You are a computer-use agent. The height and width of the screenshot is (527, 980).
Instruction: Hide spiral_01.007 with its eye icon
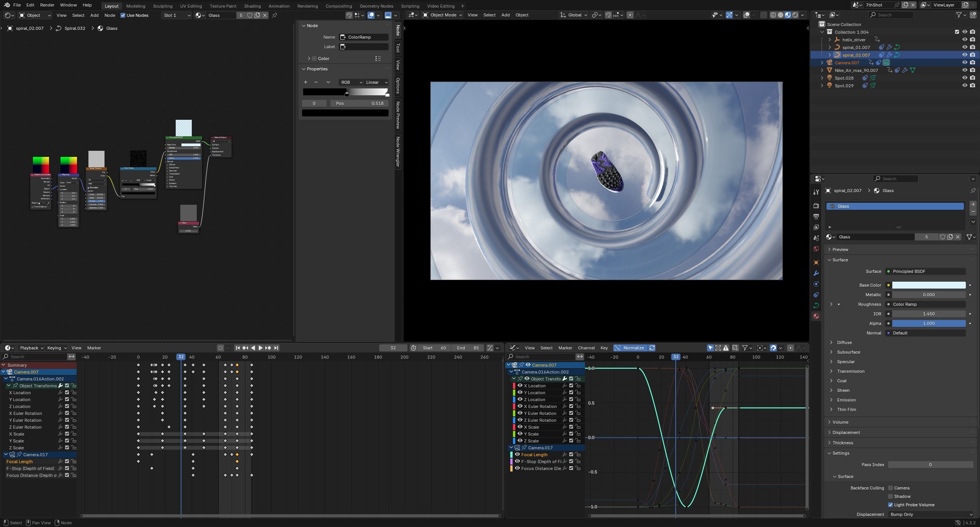pos(965,47)
